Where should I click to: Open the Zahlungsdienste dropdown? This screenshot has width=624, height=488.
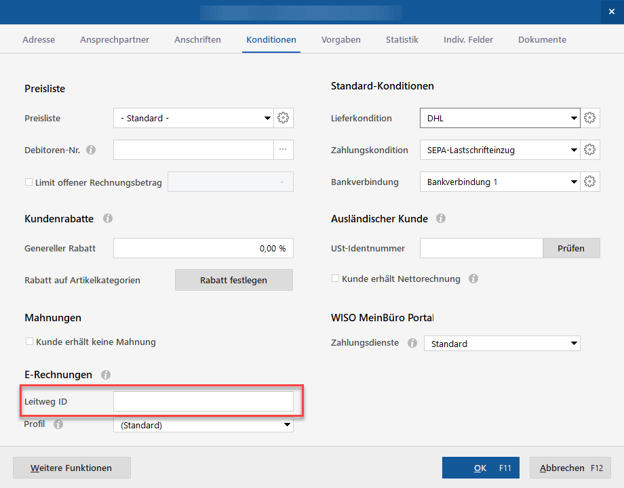click(x=573, y=343)
